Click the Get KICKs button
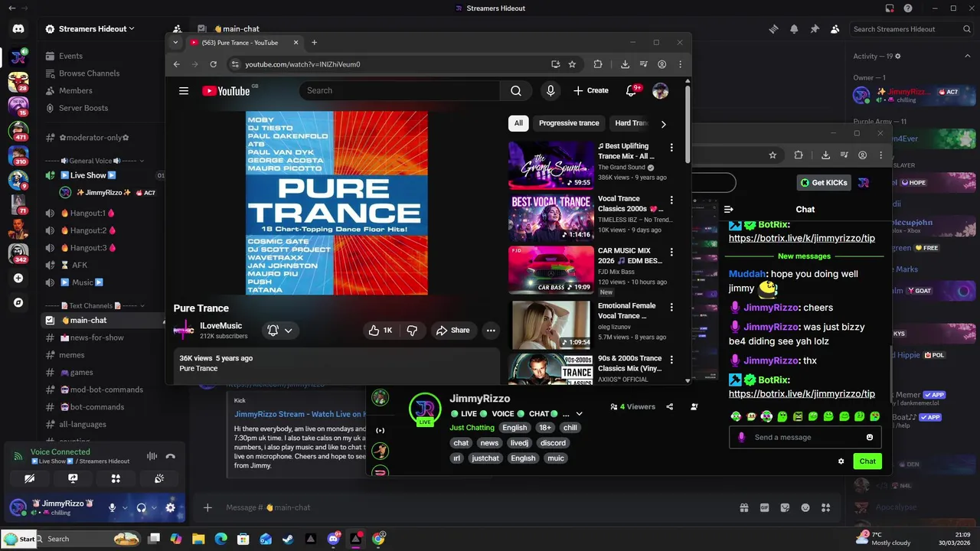The width and height of the screenshot is (980, 551). [x=824, y=183]
